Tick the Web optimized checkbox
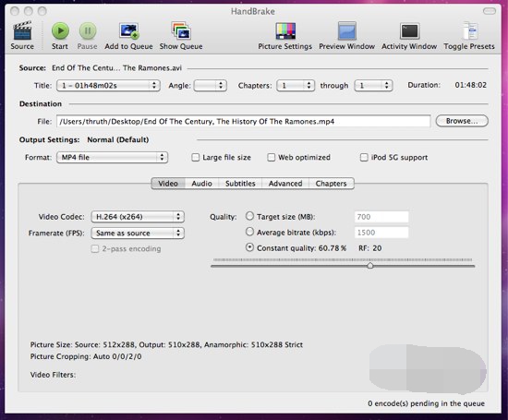The image size is (508, 420). tap(272, 157)
